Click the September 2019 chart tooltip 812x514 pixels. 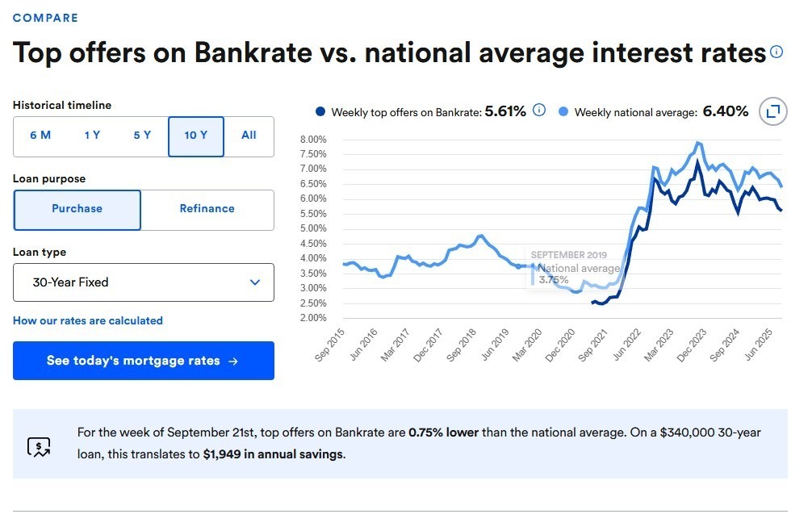pos(575,268)
